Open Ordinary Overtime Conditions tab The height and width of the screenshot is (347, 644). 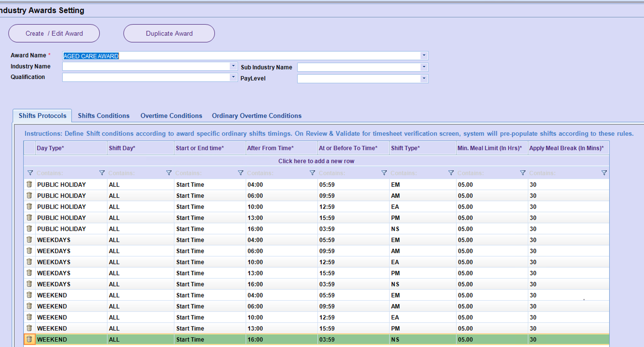click(256, 116)
